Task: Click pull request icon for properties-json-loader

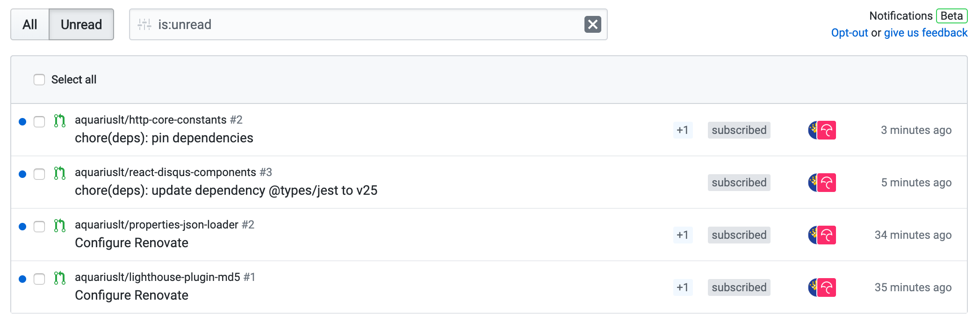Action: [59, 226]
